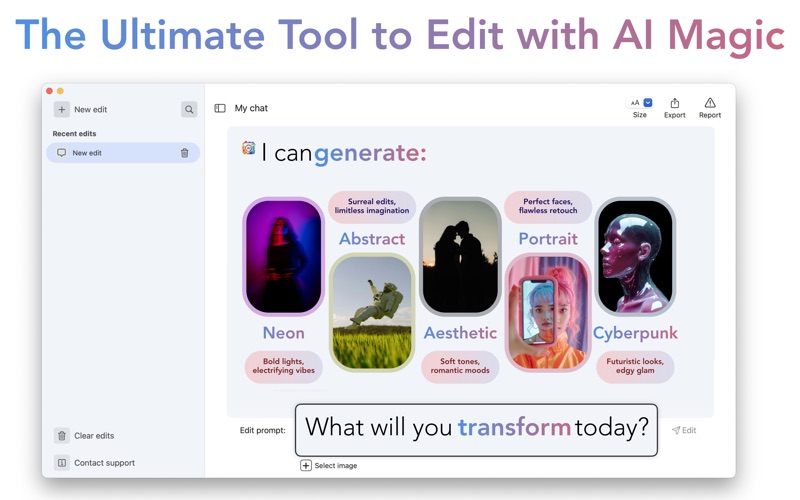Image resolution: width=800 pixels, height=500 pixels.
Task: Delete the recent New edit with trash icon
Action: [x=185, y=153]
